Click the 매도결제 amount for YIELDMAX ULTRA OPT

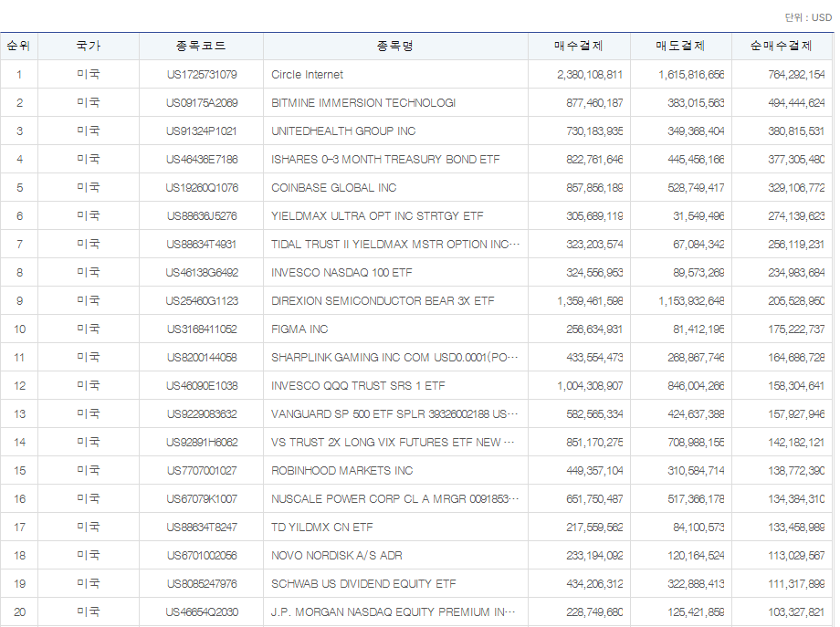pyautogui.click(x=698, y=216)
